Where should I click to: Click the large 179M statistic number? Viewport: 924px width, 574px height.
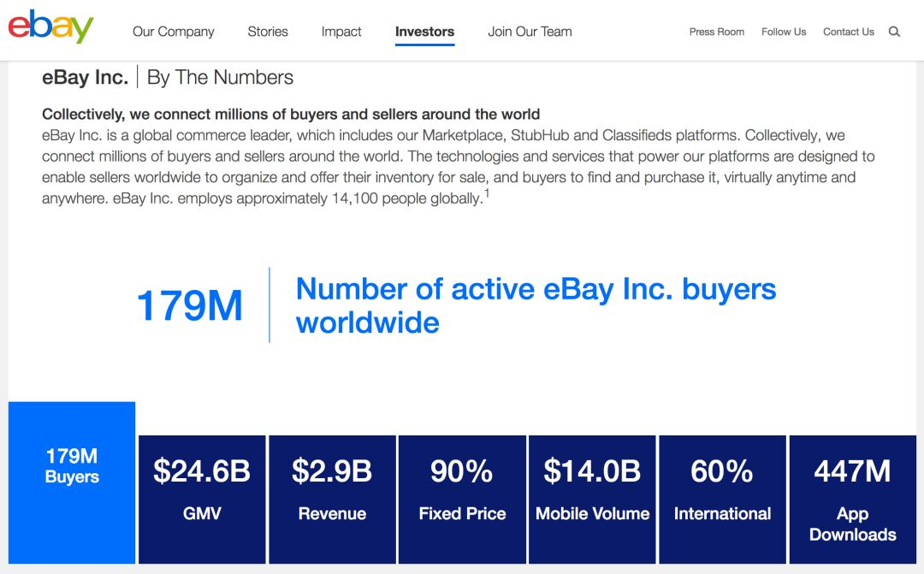(190, 306)
